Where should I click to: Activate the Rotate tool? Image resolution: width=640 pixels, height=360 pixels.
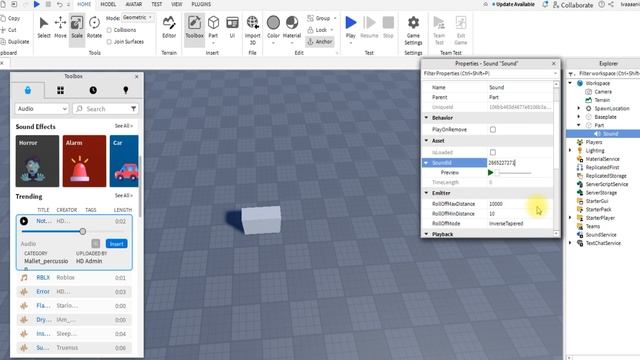pyautogui.click(x=94, y=27)
